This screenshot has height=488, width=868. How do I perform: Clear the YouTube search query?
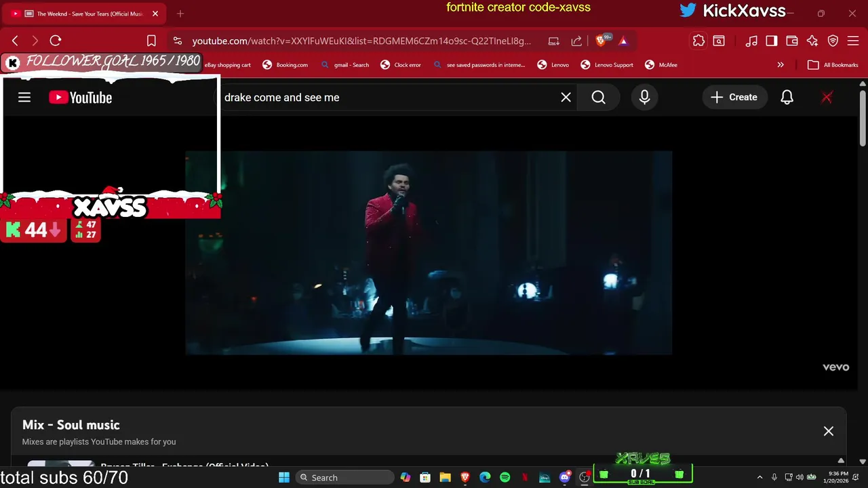[566, 98]
